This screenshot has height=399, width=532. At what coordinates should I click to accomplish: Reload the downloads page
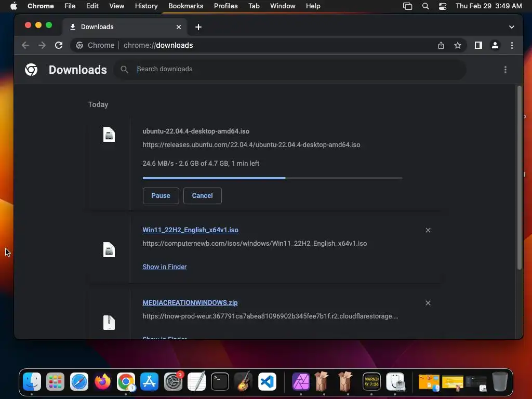(x=59, y=45)
